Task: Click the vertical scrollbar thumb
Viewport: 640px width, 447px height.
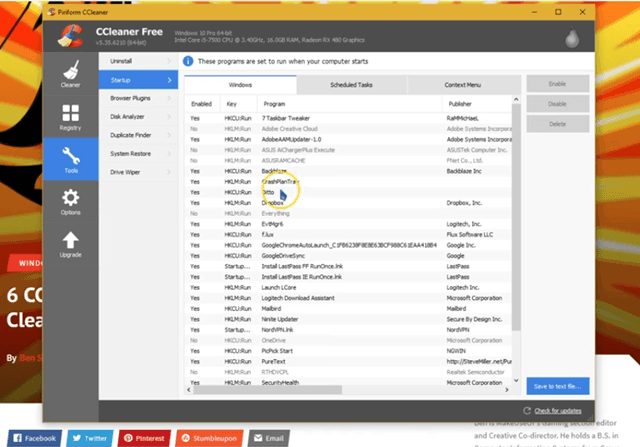Action: [x=516, y=217]
